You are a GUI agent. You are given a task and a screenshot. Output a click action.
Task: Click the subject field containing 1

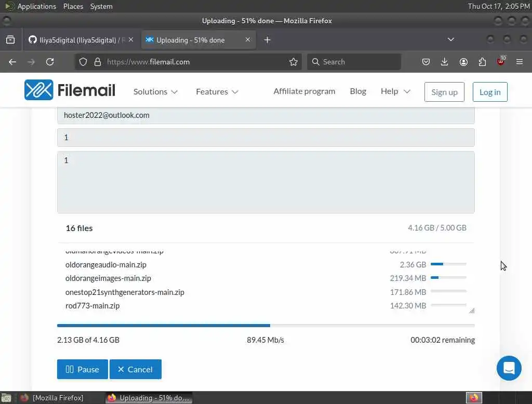pos(265,138)
